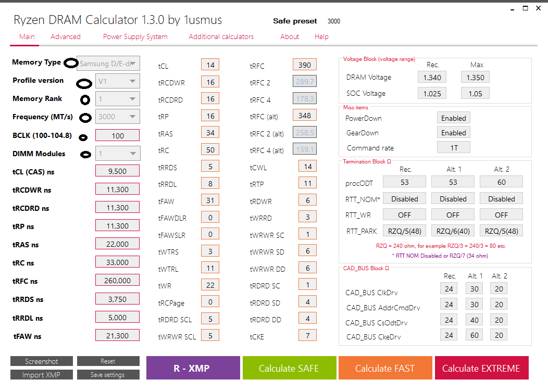Click the Import XMP button
548x392 pixels.
click(x=42, y=374)
